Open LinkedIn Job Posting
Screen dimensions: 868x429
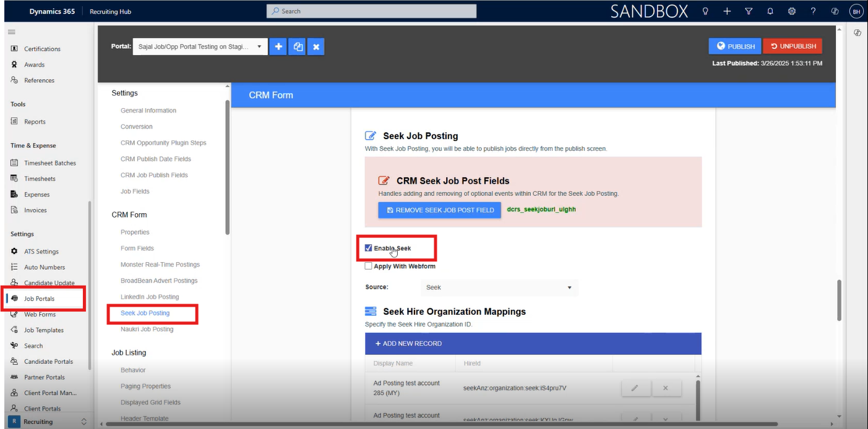pyautogui.click(x=150, y=297)
